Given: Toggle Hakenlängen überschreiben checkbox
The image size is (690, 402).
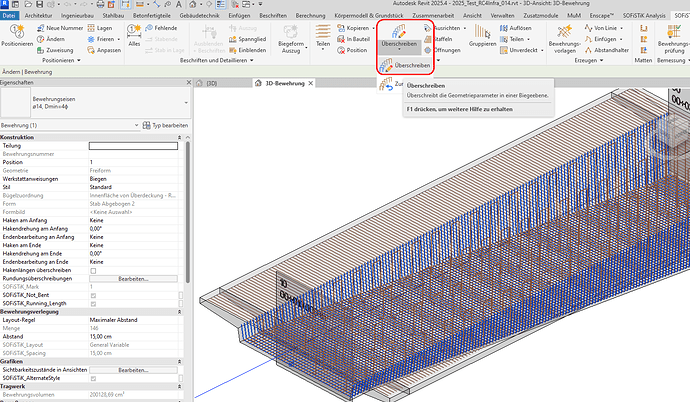Looking at the screenshot, I should click(93, 270).
